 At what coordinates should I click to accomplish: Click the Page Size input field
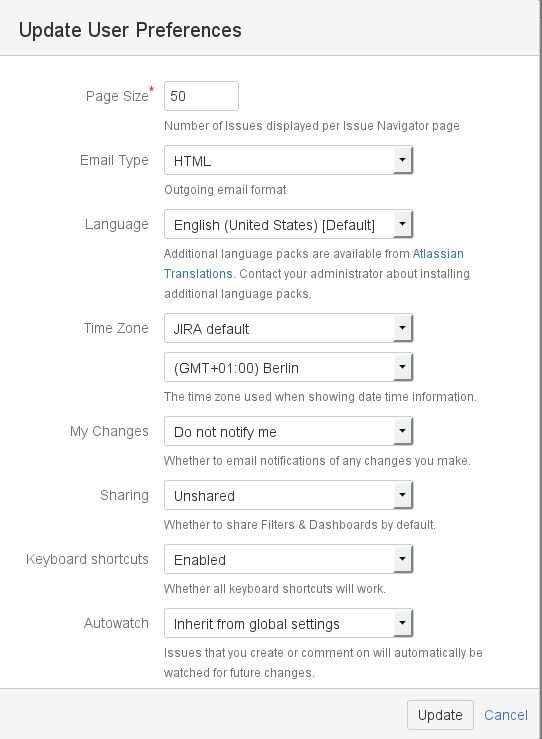coord(201,96)
